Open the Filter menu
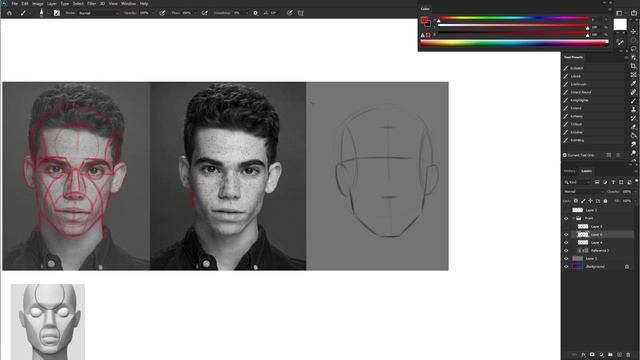This screenshot has width=640, height=360. 91,4
